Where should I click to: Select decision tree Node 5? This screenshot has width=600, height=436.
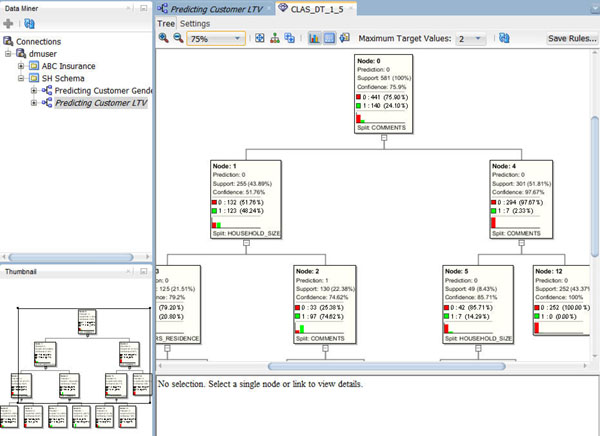[478, 305]
